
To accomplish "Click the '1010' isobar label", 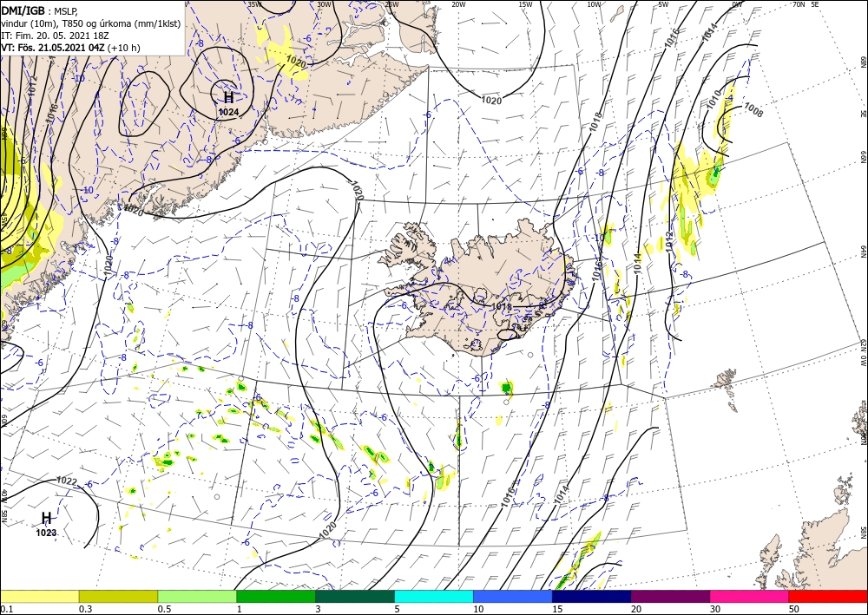I will [x=712, y=100].
